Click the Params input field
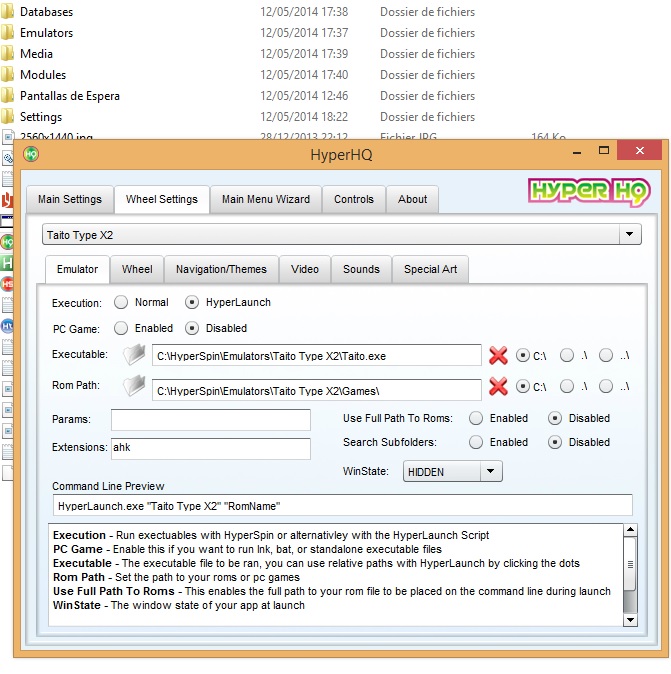The image size is (671, 674). pos(211,420)
